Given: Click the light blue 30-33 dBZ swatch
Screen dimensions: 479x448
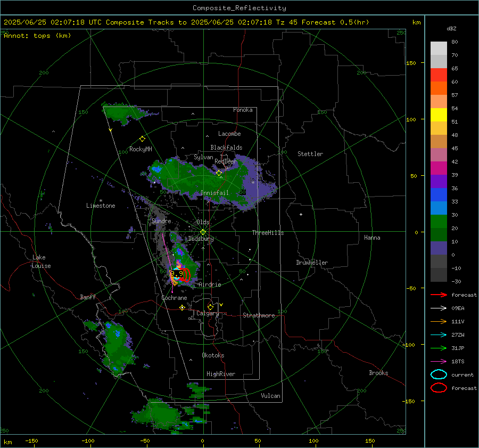Looking at the screenshot, I should 439,208.
